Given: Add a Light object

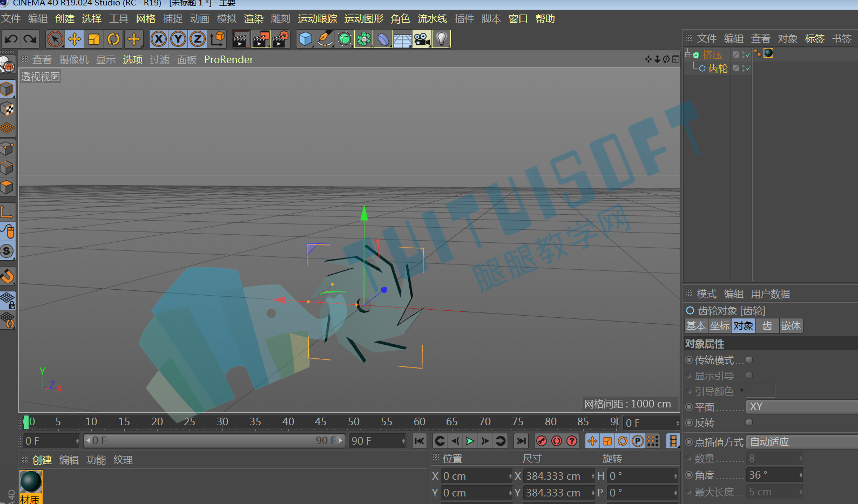Looking at the screenshot, I should [x=442, y=39].
